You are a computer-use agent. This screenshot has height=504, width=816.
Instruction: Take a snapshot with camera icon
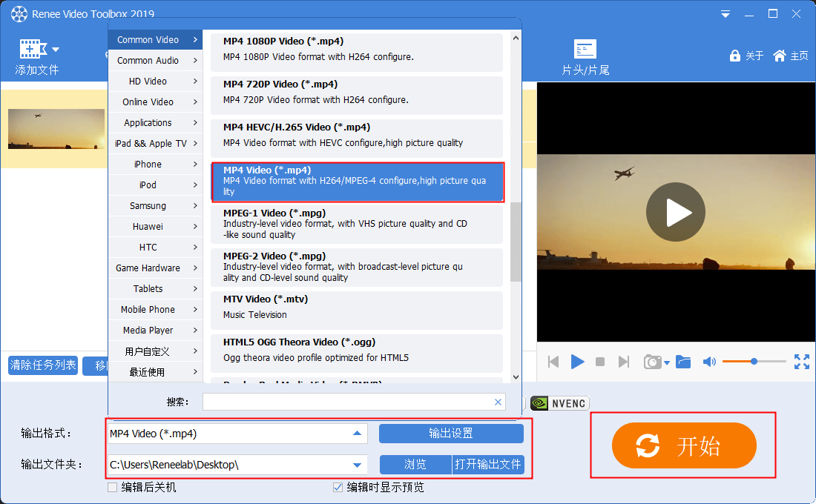click(652, 362)
